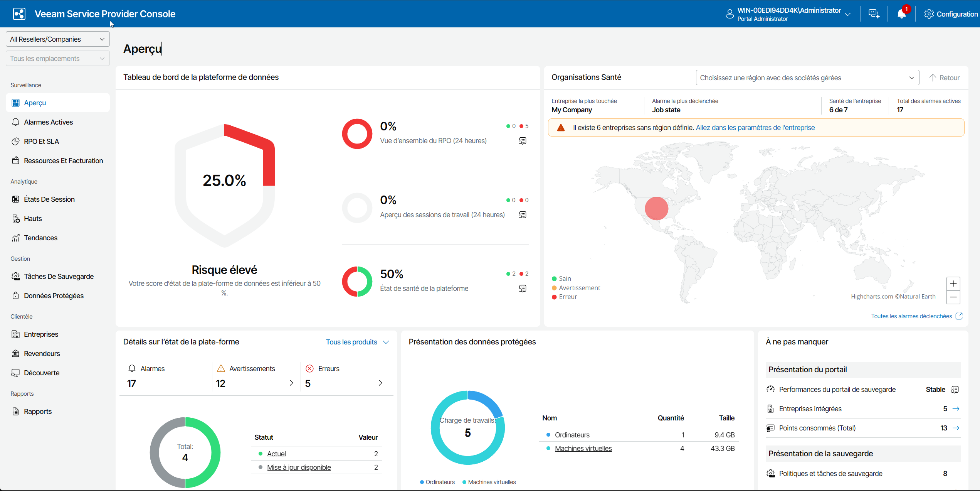Click details icon beside platform health state
The width and height of the screenshot is (980, 491).
pos(523,289)
